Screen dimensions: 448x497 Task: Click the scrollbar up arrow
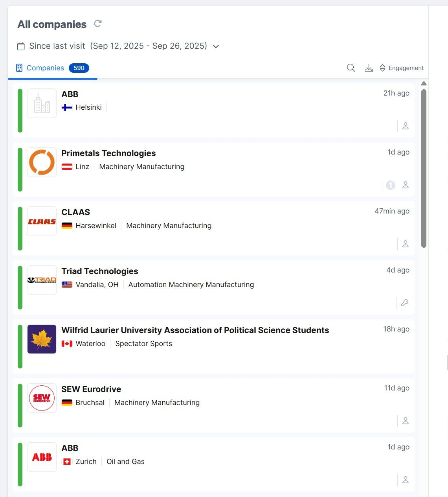pyautogui.click(x=424, y=83)
